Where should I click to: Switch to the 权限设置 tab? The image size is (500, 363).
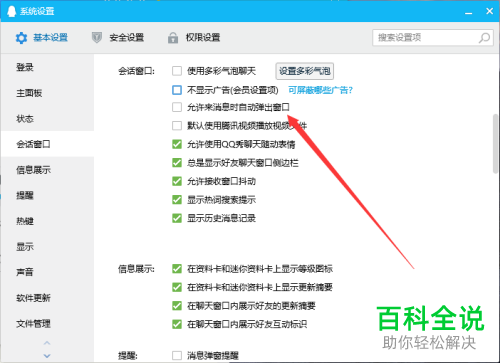(x=194, y=38)
